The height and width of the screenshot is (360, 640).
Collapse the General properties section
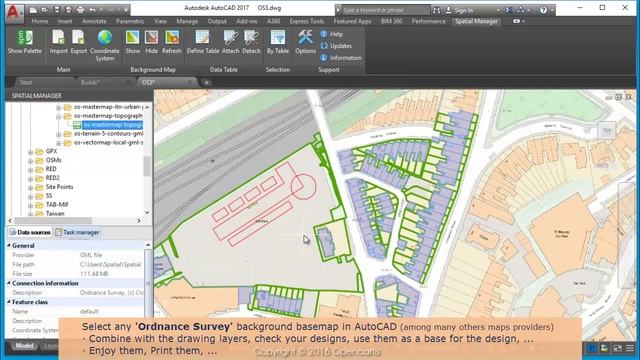[x=9, y=245]
